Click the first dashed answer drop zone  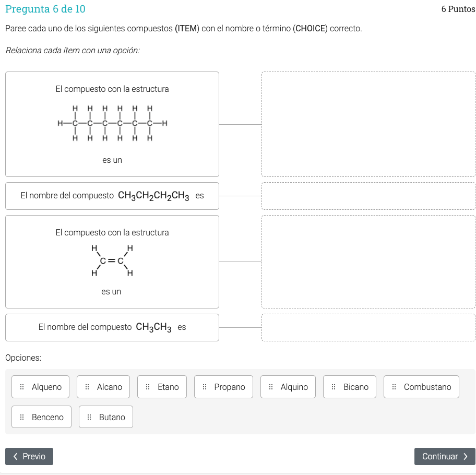tap(368, 124)
